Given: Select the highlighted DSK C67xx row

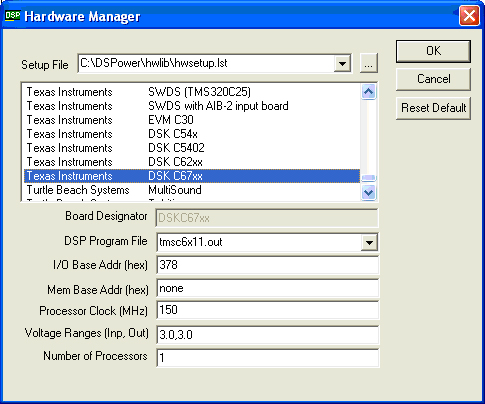Looking at the screenshot, I should pyautogui.click(x=192, y=176).
